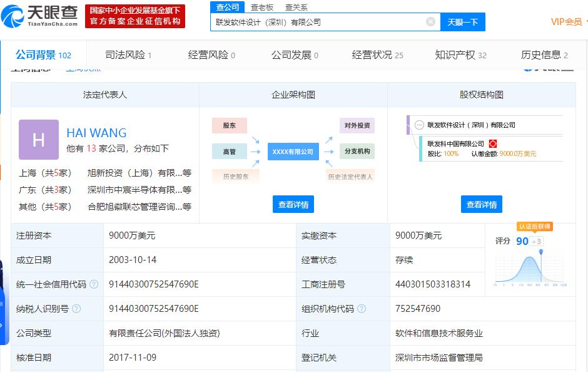
Task: Open the 知识产权 32 tab
Action: coord(461,55)
